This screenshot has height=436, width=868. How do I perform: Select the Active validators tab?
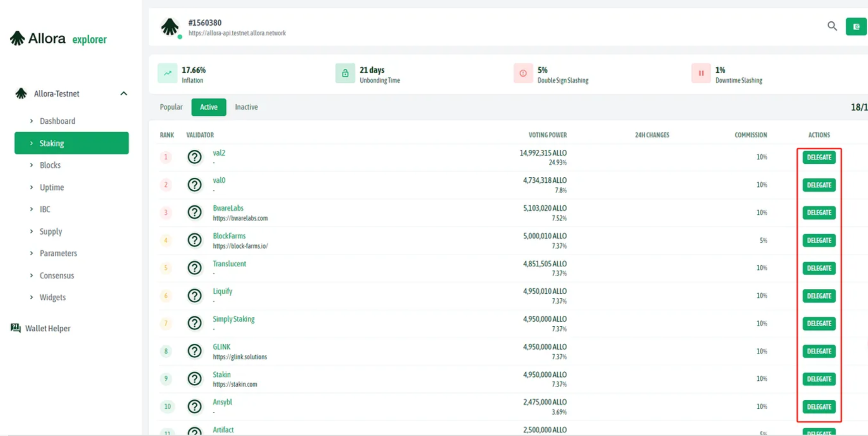[x=208, y=107]
